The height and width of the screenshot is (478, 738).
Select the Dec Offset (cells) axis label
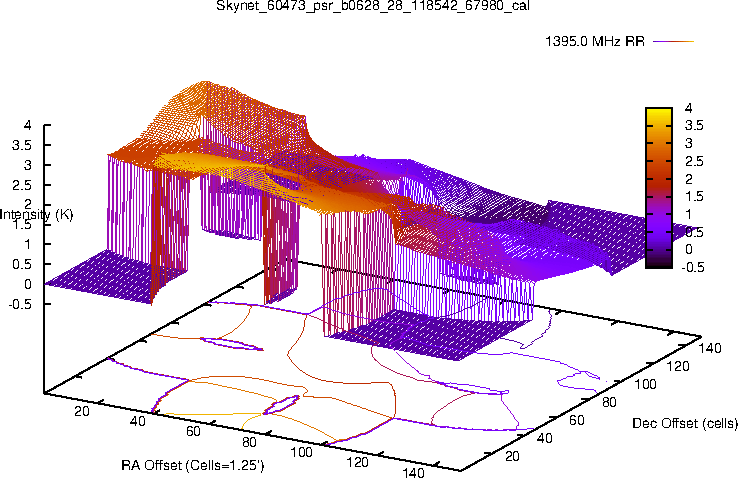(x=685, y=423)
